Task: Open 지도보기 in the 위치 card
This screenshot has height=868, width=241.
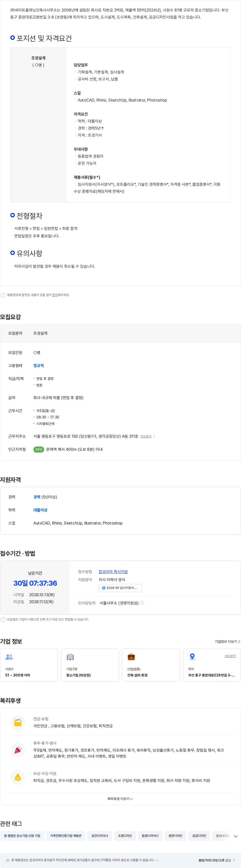Action: tap(230, 656)
